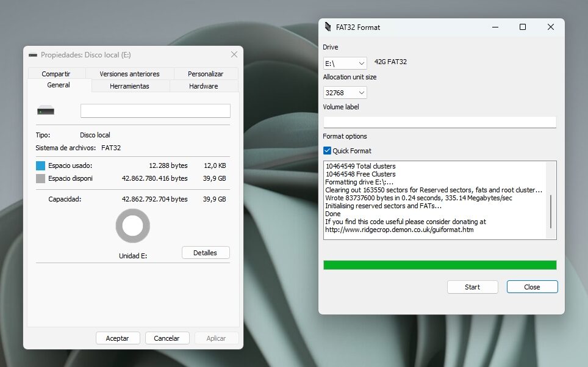Click the 'If you find this code useful' line
This screenshot has height=367, width=588.
coord(406,222)
